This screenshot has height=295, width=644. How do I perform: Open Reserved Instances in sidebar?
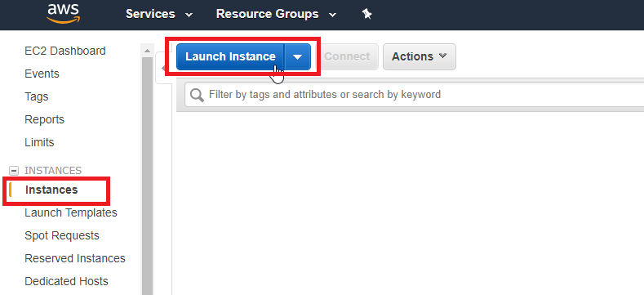point(75,258)
